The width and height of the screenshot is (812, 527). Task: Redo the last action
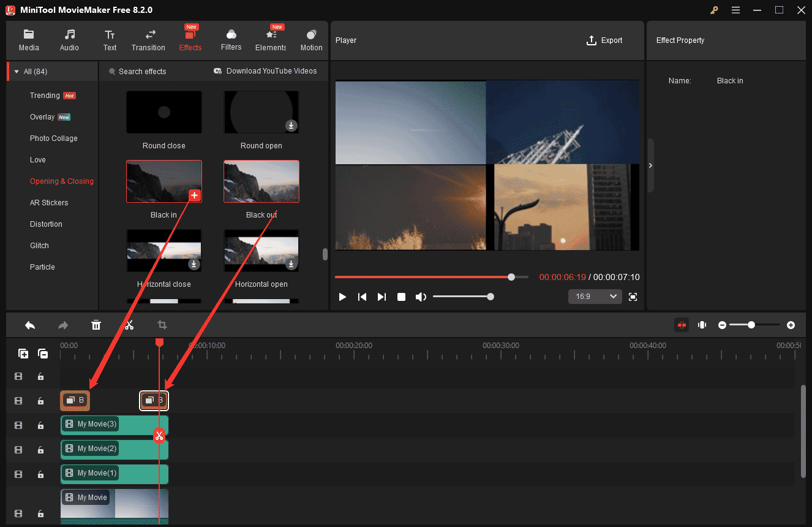63,325
